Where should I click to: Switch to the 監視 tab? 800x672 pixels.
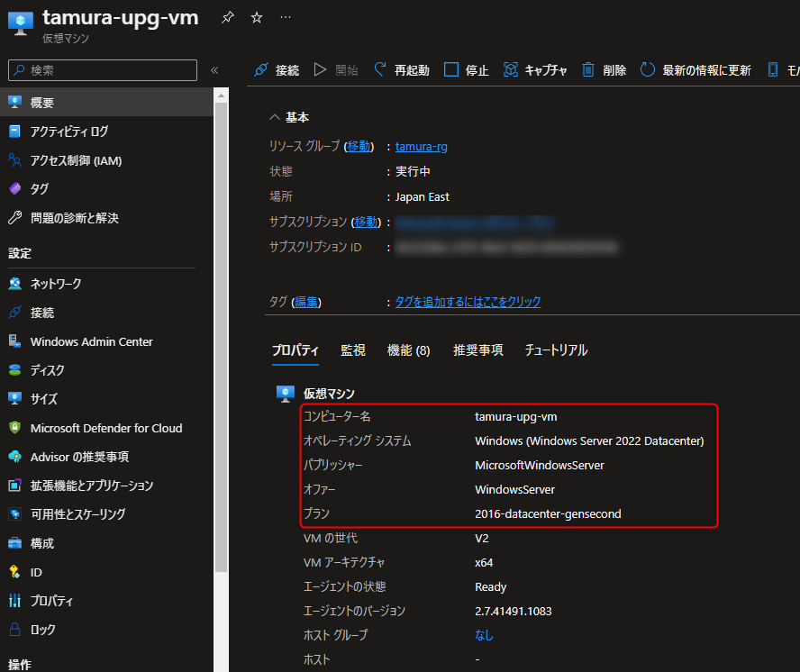click(353, 350)
